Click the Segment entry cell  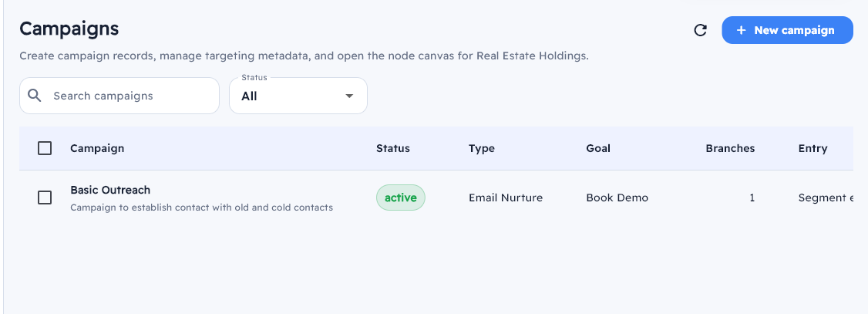click(826, 198)
